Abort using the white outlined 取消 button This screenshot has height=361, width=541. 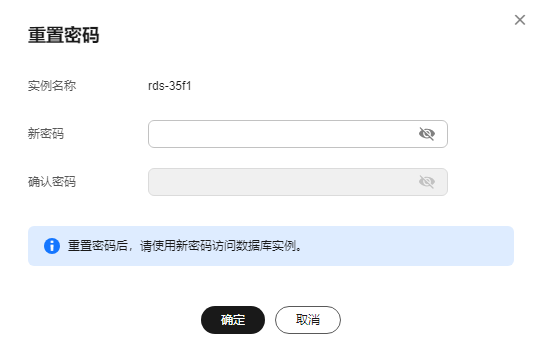pos(308,320)
